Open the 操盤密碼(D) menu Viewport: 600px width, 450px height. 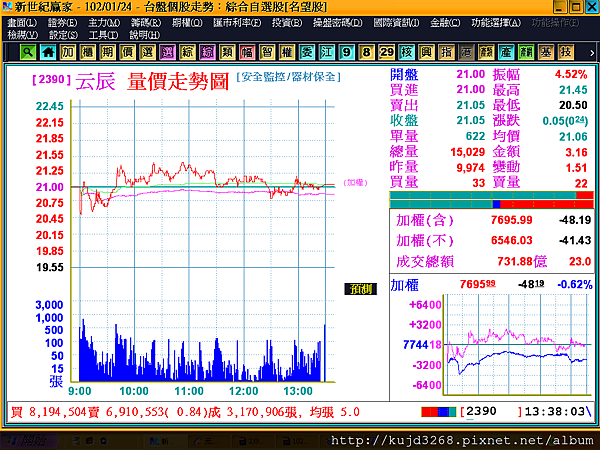338,23
